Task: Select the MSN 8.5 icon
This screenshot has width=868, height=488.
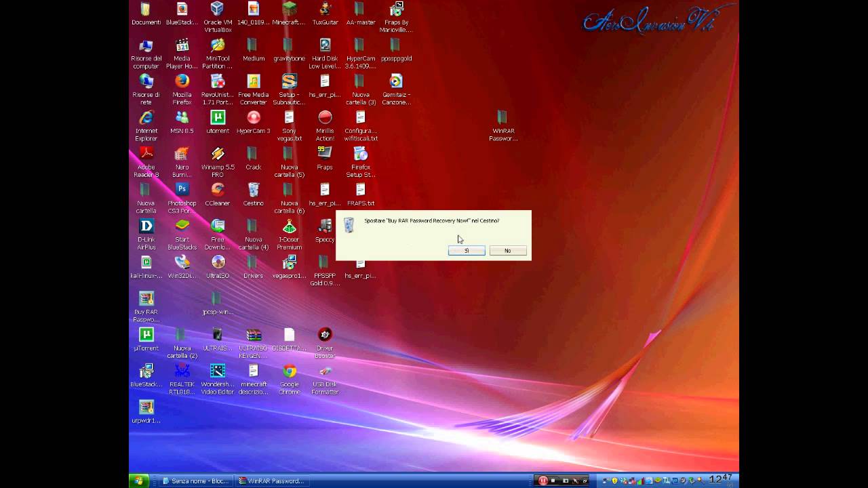Action: pos(182,123)
